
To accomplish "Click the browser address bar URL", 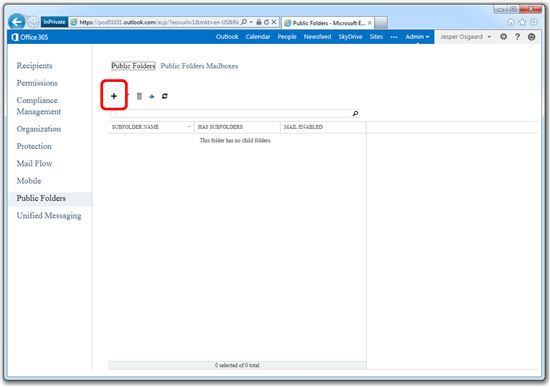I will [159, 22].
